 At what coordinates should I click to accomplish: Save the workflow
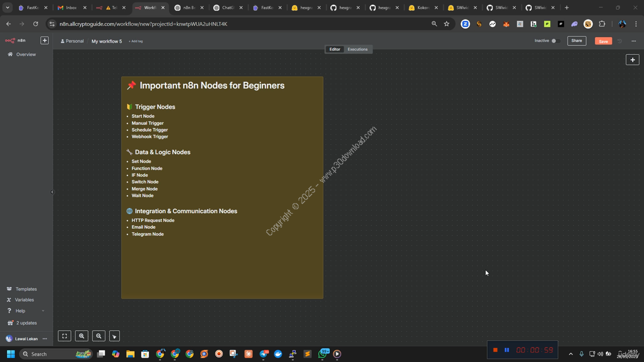603,41
